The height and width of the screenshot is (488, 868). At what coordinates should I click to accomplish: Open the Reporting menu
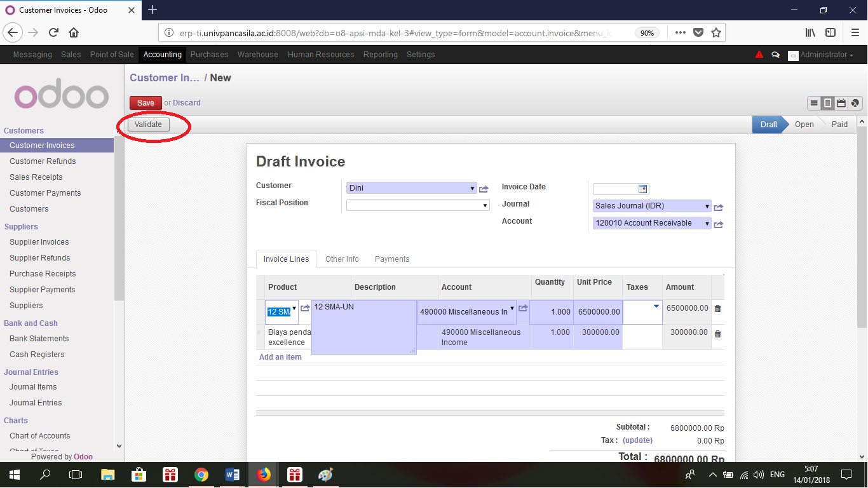pyautogui.click(x=381, y=55)
